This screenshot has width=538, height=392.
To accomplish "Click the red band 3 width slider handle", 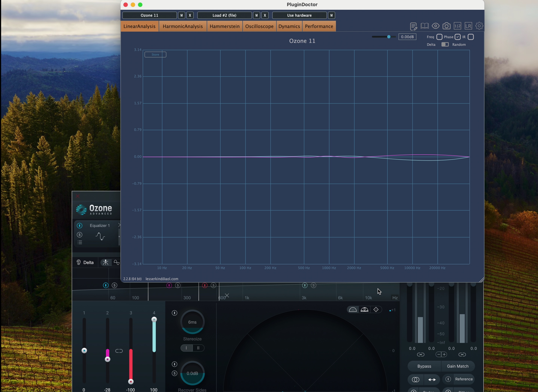I will (131, 382).
